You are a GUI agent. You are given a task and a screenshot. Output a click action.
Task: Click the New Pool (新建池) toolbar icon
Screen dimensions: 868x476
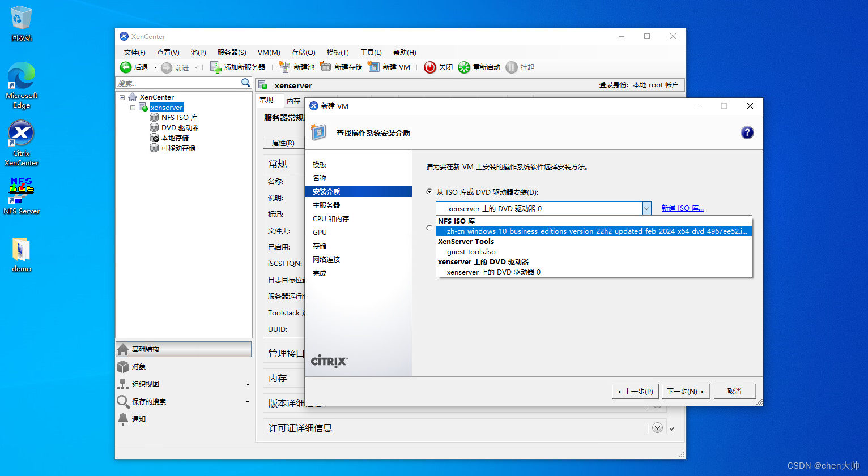point(285,67)
